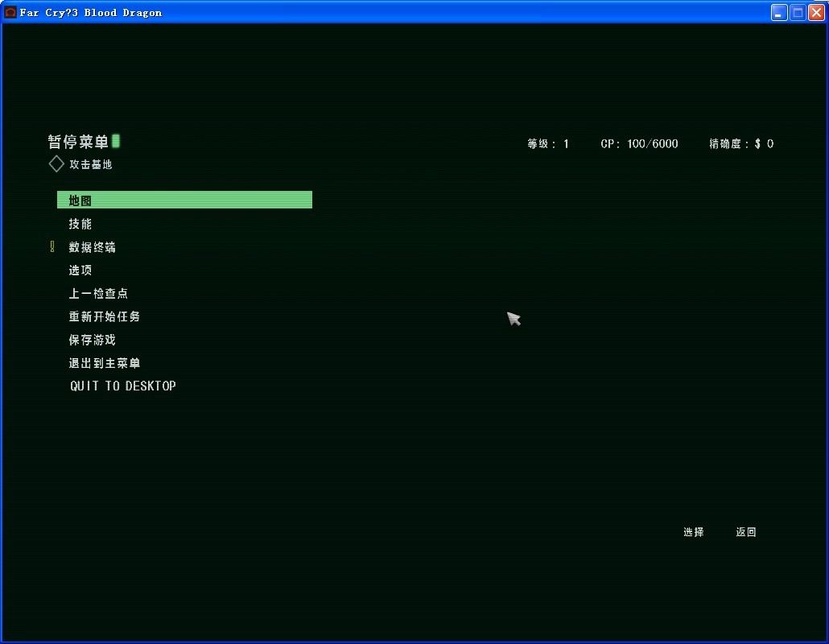This screenshot has height=644, width=829.
Task: Click the CP: 100/6000 stat
Action: point(639,144)
